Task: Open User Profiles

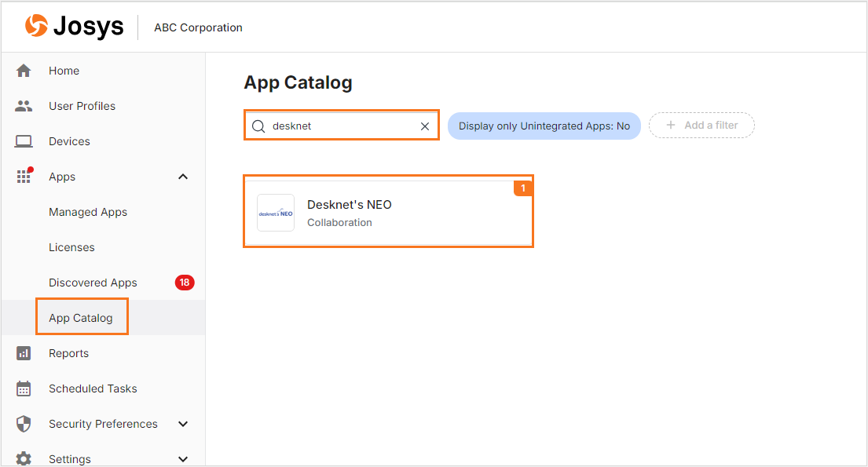Action: coord(82,106)
